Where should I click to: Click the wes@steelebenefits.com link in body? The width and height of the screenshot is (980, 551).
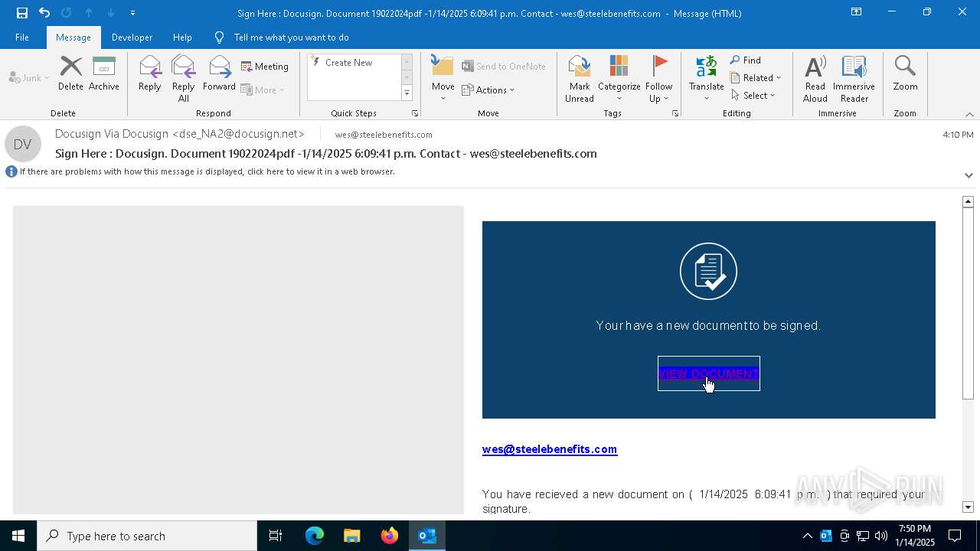point(550,449)
